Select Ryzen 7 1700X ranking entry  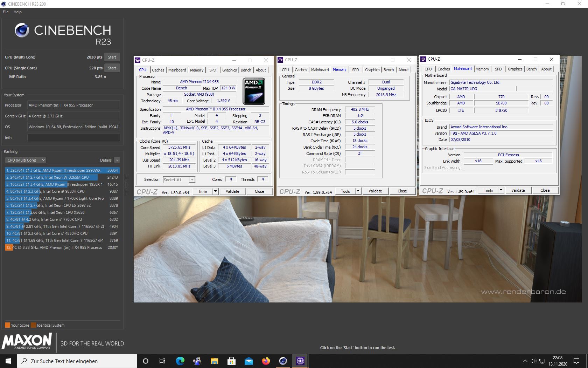click(x=62, y=198)
